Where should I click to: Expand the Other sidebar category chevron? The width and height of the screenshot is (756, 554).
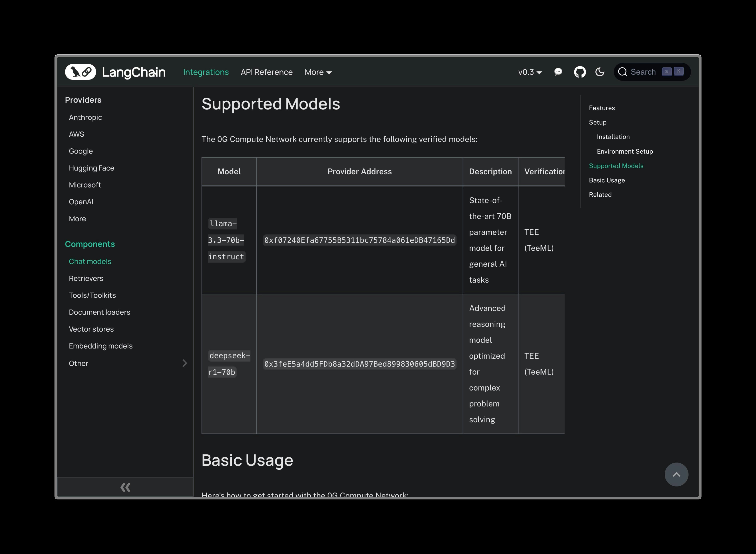pyautogui.click(x=185, y=363)
